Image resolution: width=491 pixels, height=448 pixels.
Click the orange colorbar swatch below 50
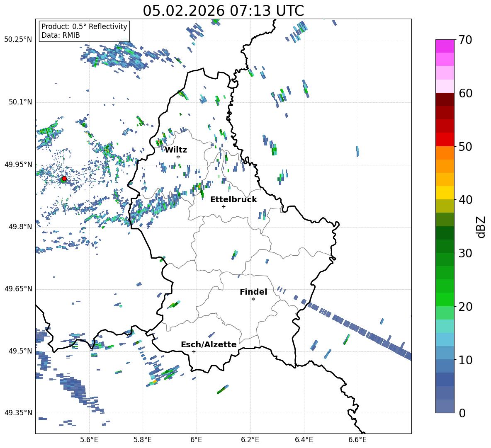(x=445, y=153)
